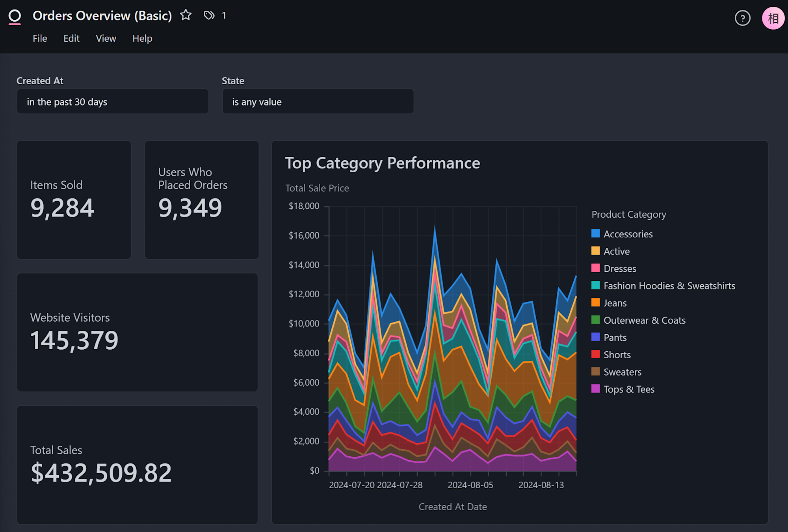Toggle Jeans series in the legend
This screenshot has height=532, width=788.
(609, 303)
